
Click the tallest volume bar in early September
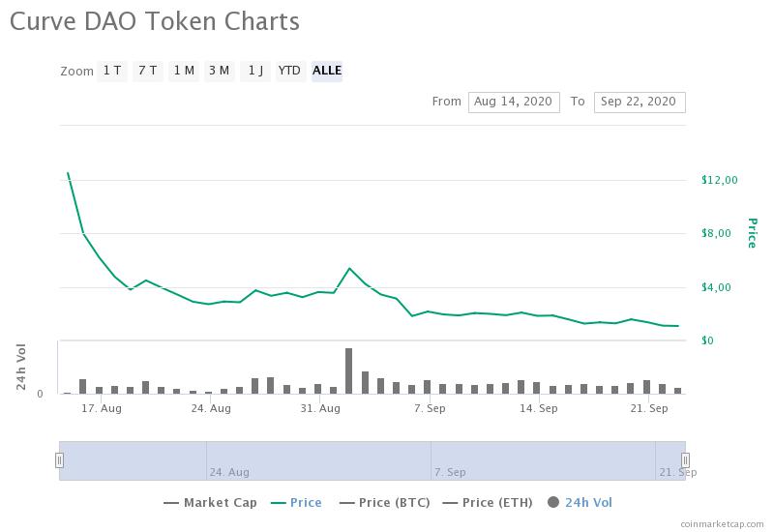[x=348, y=370]
